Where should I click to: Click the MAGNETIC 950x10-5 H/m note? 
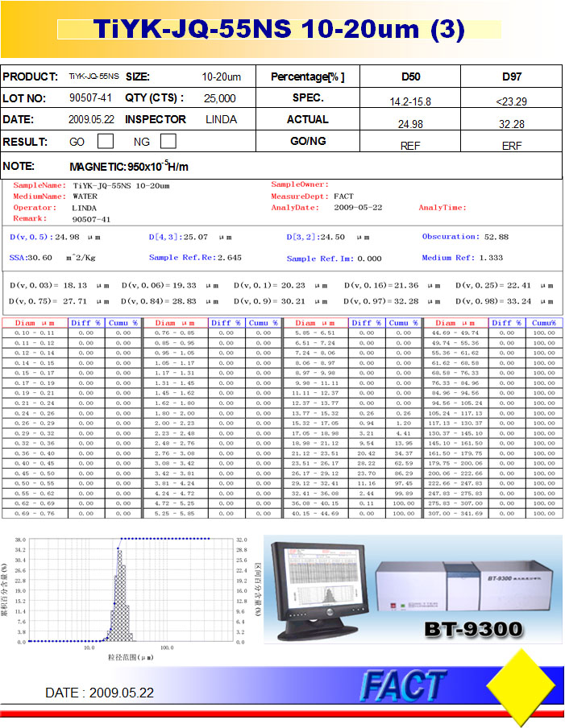pyautogui.click(x=129, y=166)
